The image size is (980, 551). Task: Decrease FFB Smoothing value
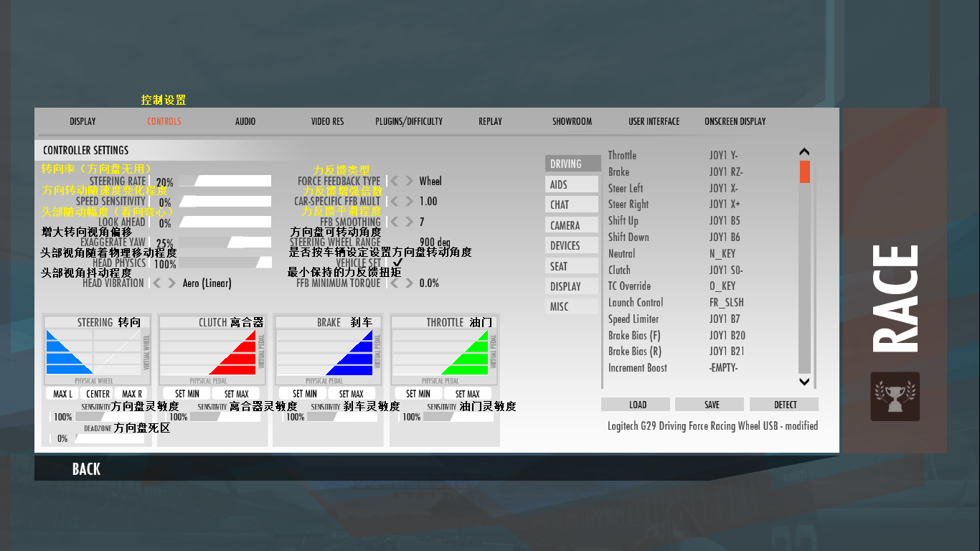click(395, 222)
